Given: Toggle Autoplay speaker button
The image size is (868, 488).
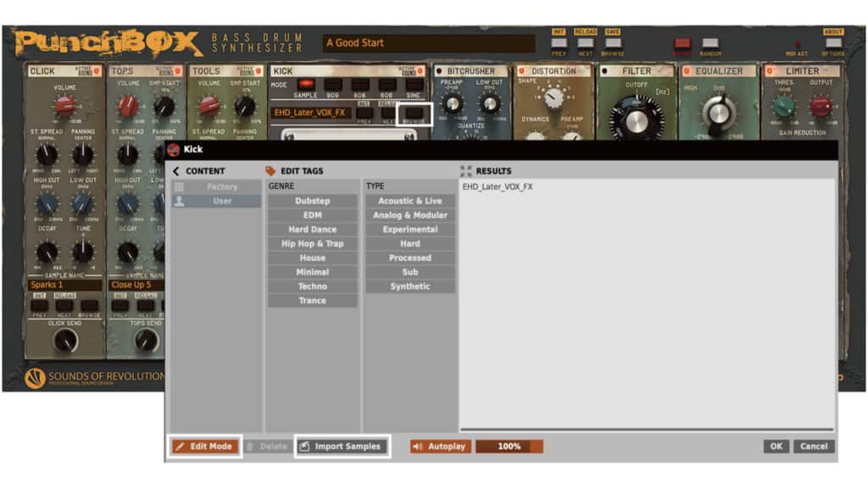Looking at the screenshot, I should [439, 446].
